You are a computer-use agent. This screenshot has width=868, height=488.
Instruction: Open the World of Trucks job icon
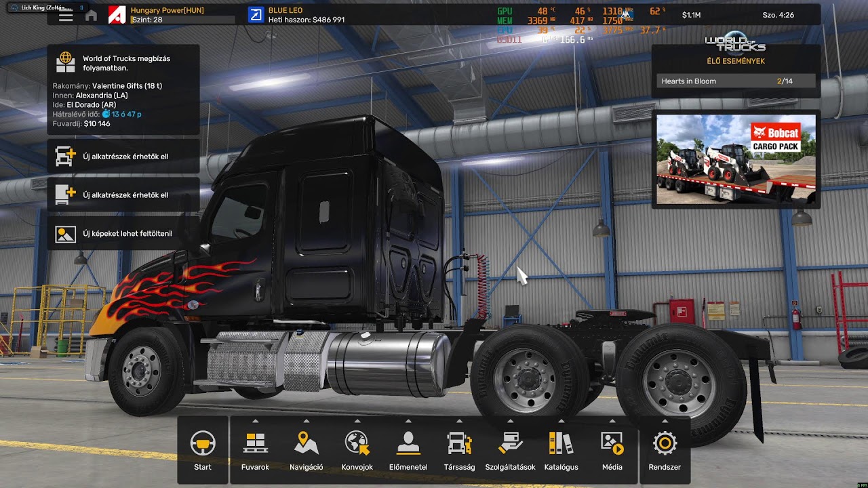(66, 62)
